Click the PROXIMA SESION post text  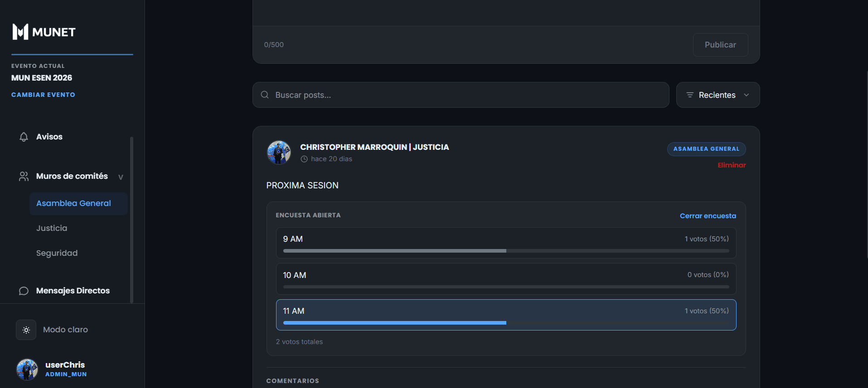[x=302, y=186]
